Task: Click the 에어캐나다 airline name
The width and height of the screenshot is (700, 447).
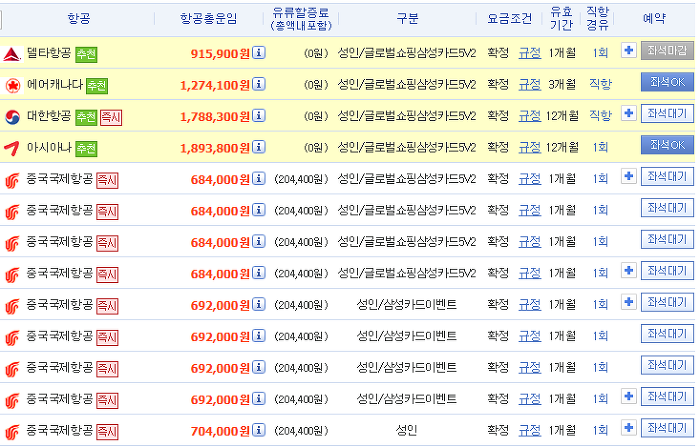Action: [55, 84]
